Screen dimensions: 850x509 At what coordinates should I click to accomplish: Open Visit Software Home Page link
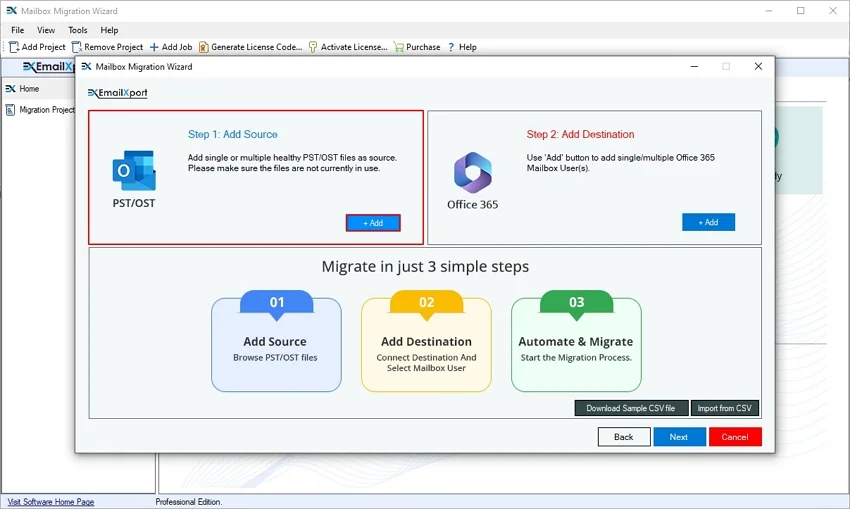[x=51, y=502]
